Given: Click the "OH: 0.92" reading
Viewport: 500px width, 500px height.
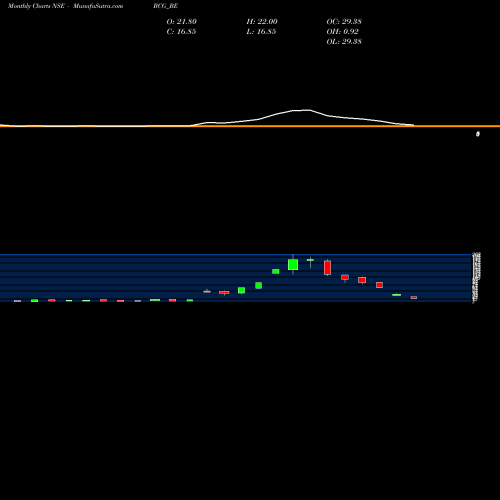Looking at the screenshot, I should pyautogui.click(x=343, y=32).
